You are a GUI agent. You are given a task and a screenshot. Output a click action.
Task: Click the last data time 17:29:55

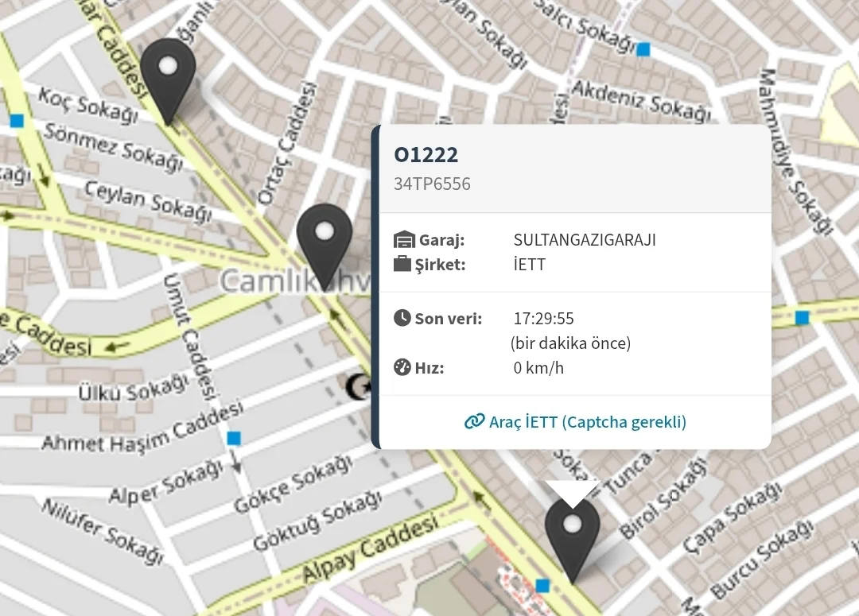coord(543,319)
